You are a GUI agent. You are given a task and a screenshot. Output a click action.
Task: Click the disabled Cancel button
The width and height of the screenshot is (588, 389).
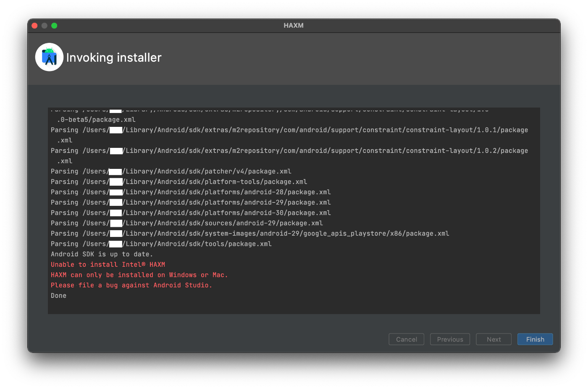[x=407, y=339]
